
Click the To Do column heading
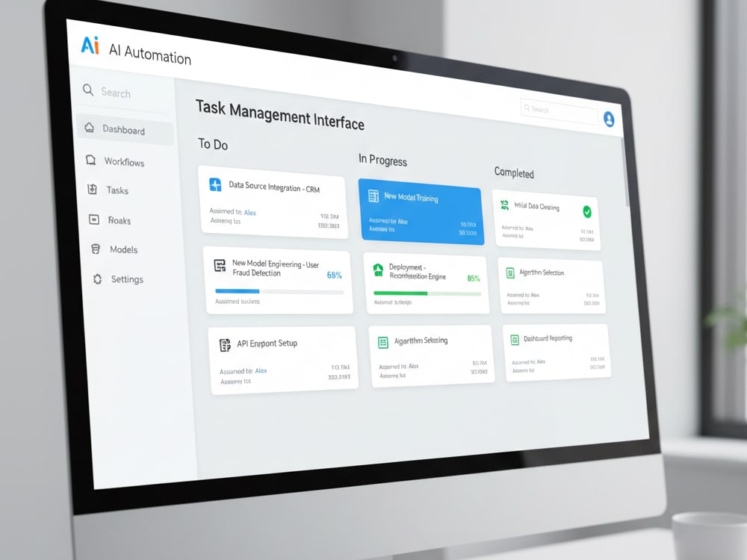coord(213,144)
